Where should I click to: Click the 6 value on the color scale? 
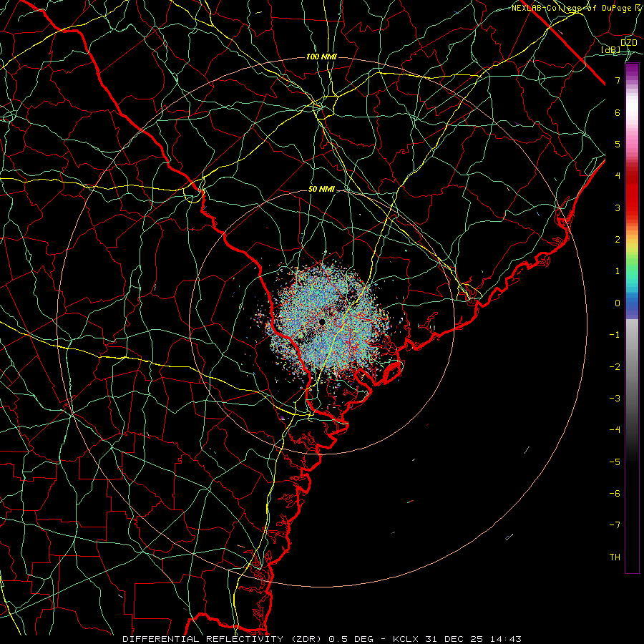(618, 112)
